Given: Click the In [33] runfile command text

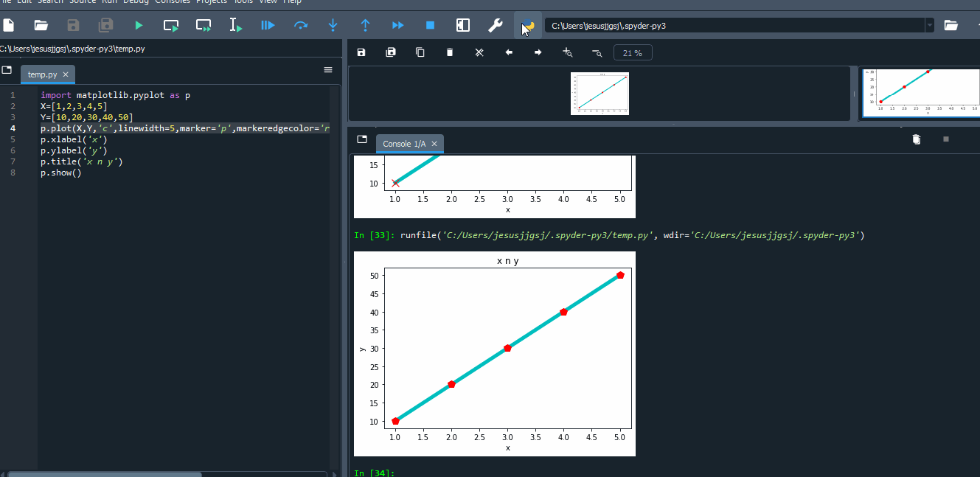Looking at the screenshot, I should pos(632,235).
